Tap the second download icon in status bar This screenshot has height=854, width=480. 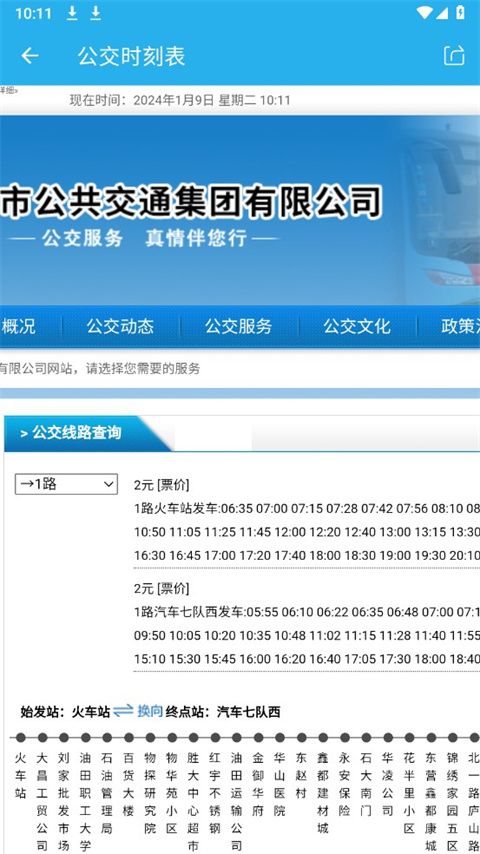click(x=95, y=13)
